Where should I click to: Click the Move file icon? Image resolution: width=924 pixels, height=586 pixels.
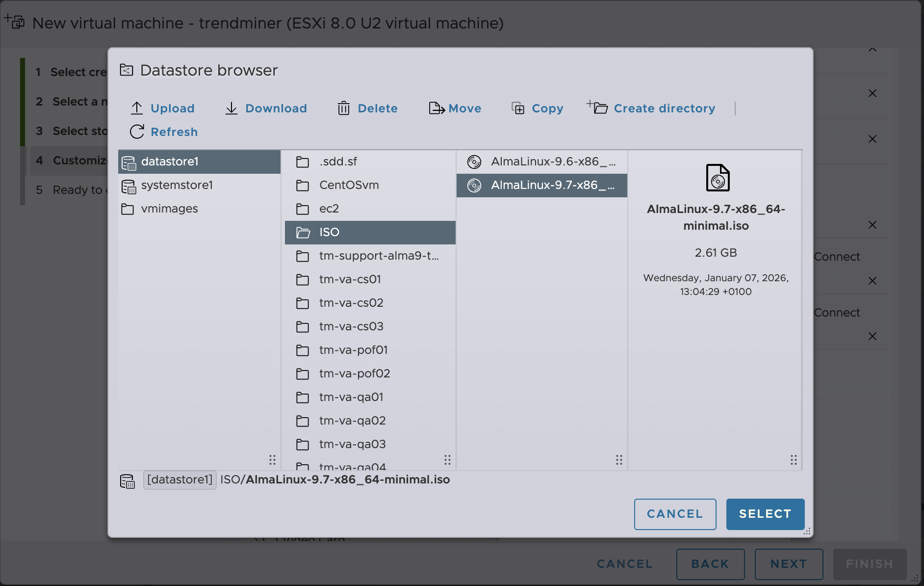tap(436, 108)
